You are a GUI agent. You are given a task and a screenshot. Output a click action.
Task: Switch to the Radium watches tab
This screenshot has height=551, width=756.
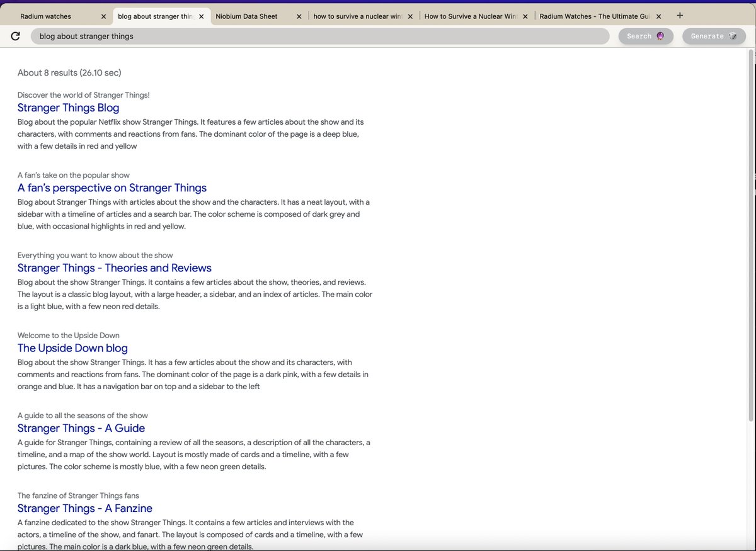pos(46,16)
